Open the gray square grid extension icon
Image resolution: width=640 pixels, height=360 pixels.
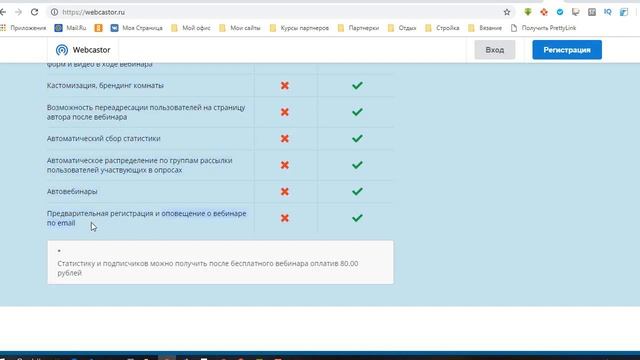coord(592,12)
